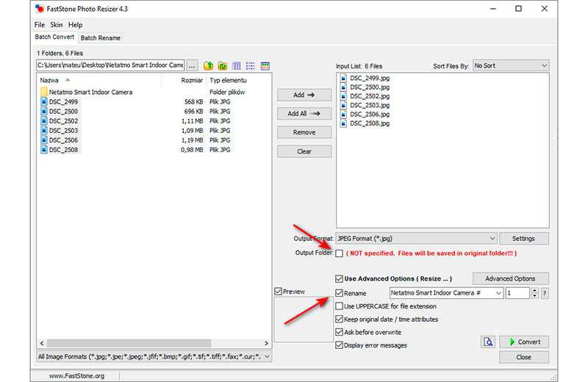Switch file list to list view icon
This screenshot has height=382, width=588.
click(x=251, y=65)
